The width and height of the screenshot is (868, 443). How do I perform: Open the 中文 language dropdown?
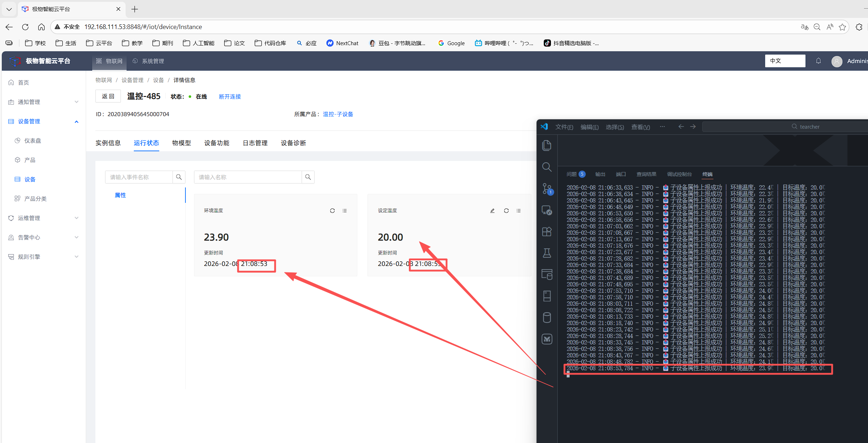coord(785,61)
